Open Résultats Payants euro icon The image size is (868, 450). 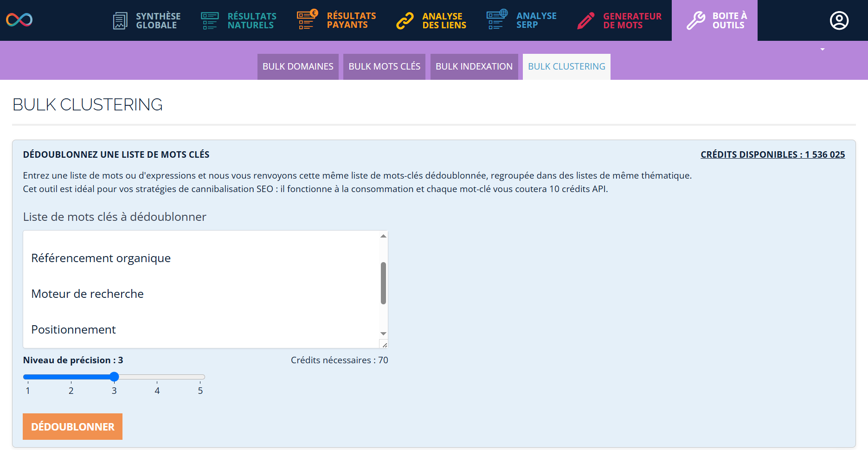(x=307, y=20)
